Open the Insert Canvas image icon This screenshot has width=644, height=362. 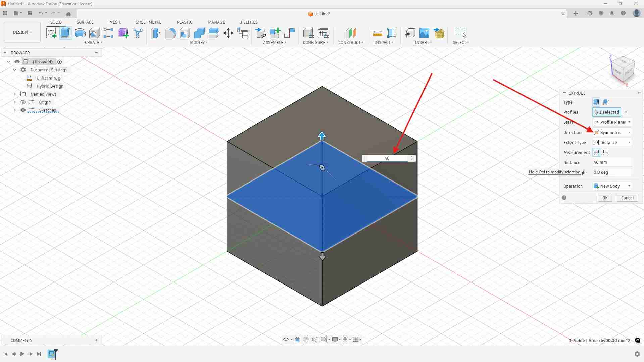(424, 33)
